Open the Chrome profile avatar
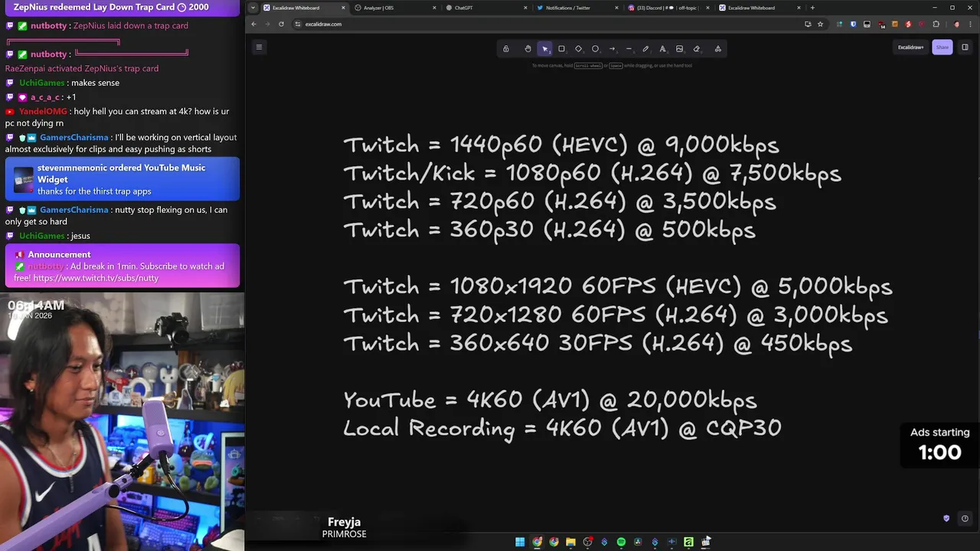Screen dimensions: 980x551 tap(956, 24)
